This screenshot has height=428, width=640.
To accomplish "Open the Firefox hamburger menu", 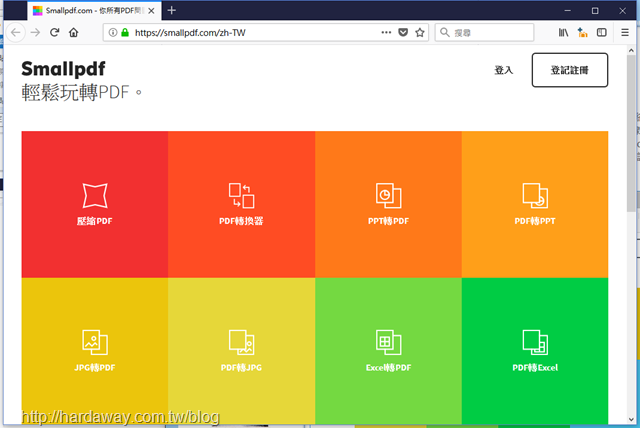I will pyautogui.click(x=625, y=33).
